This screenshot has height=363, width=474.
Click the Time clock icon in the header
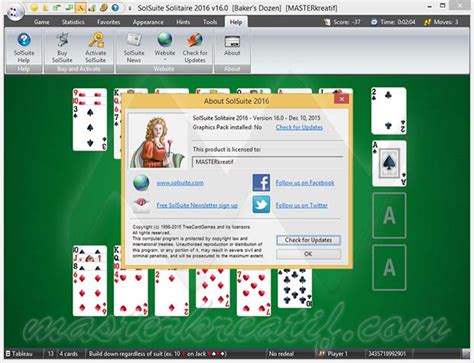click(374, 22)
